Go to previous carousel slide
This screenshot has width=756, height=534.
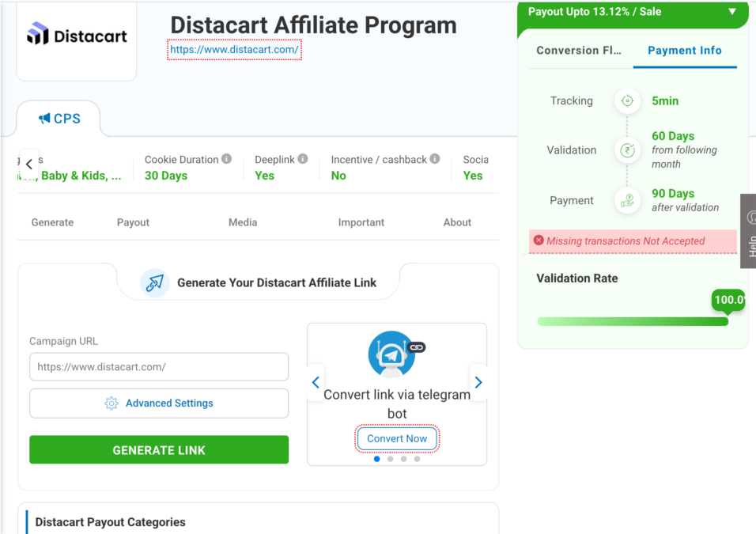316,383
